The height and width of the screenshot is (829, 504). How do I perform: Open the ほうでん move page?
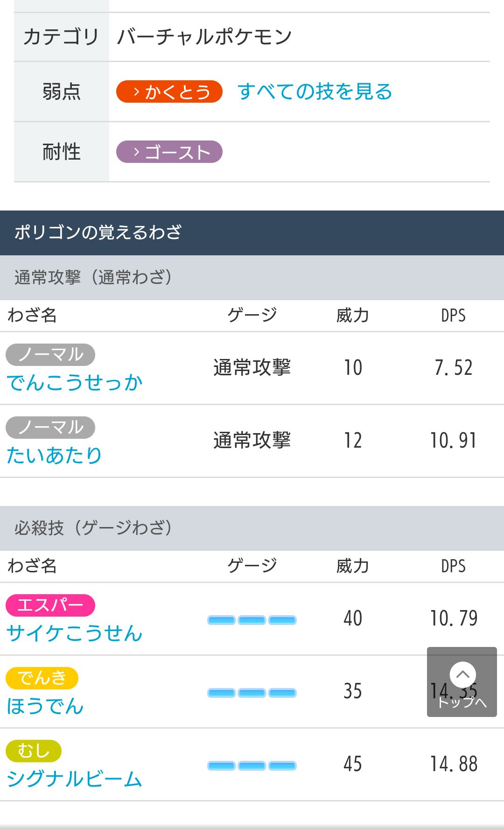45,706
